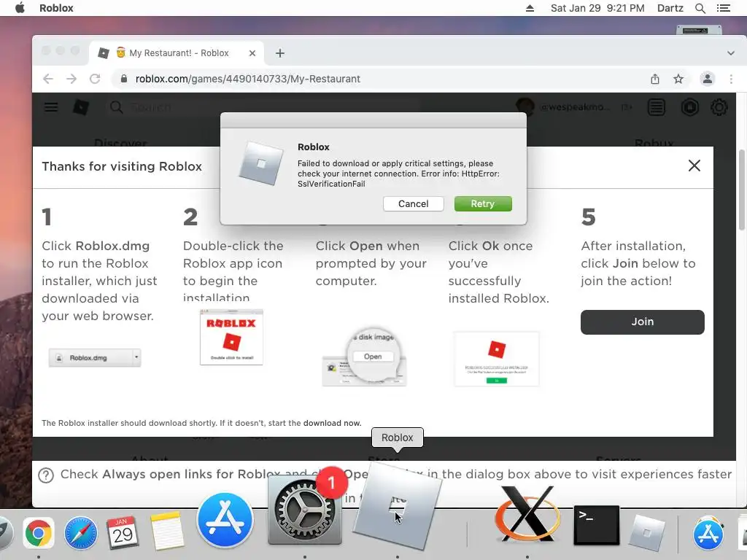Open the Roblox menu in menu bar

point(56,8)
